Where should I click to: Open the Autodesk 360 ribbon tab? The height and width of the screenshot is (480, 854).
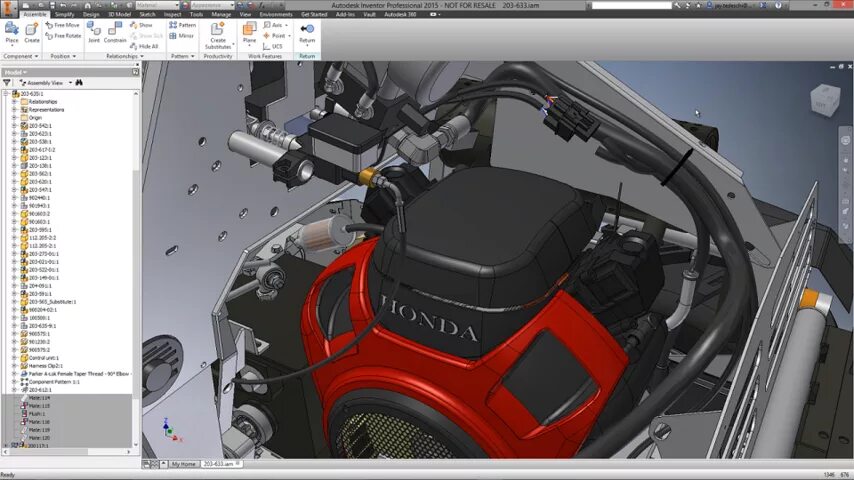click(400, 15)
